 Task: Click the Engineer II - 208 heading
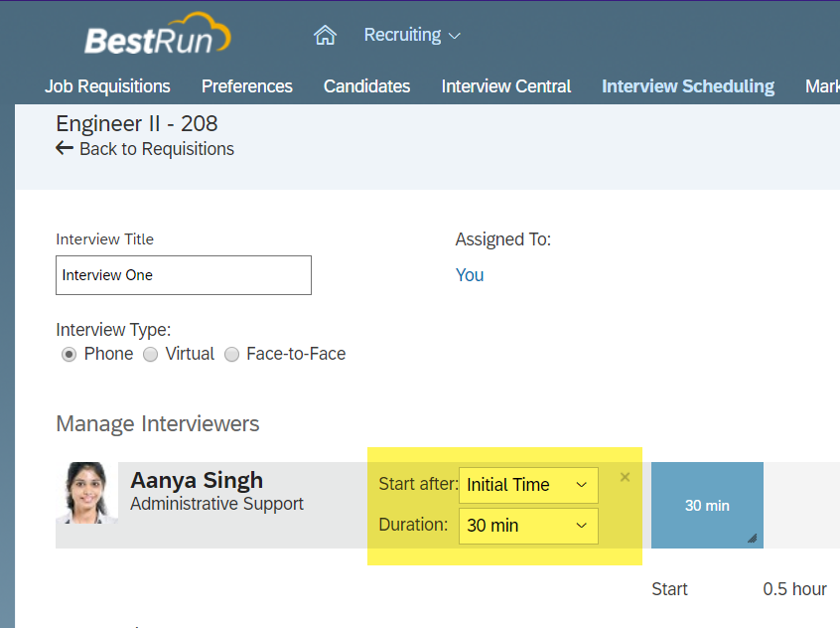point(137,124)
